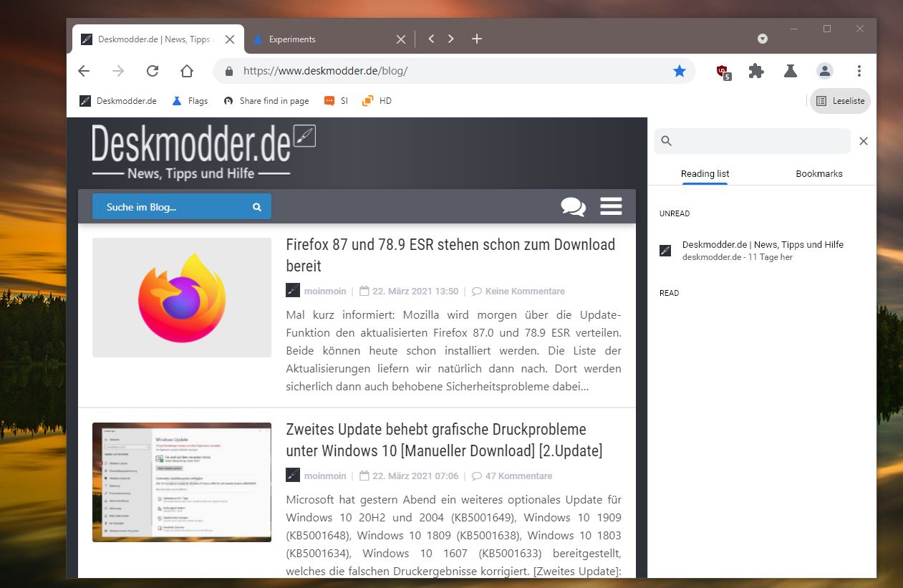903x588 pixels.
Task: Click the date 22. März 2021 07:06
Action: pyautogui.click(x=415, y=476)
